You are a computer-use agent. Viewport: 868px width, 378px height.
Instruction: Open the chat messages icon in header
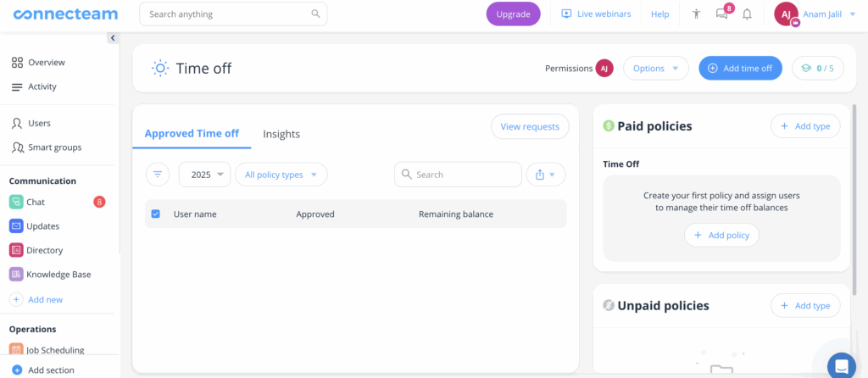click(x=722, y=14)
